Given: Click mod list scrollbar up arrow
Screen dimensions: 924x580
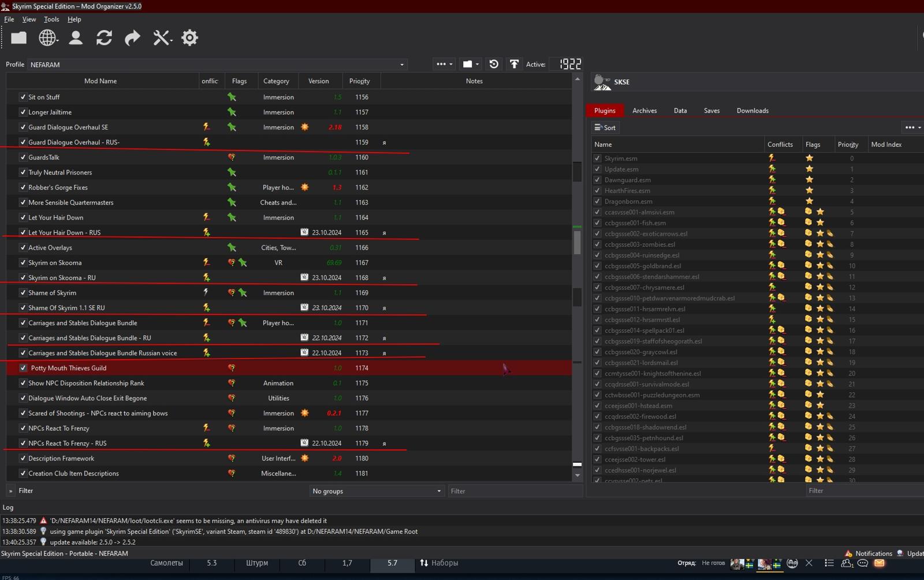Looking at the screenshot, I should tap(577, 79).
